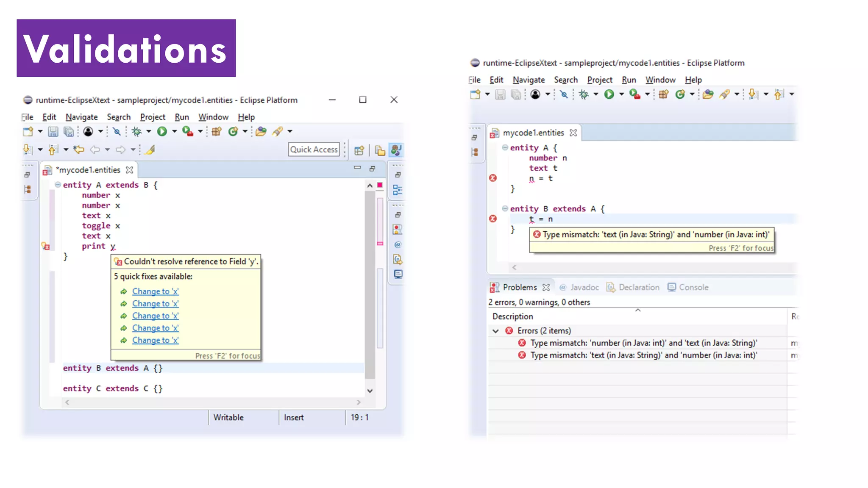Open Search menu in right window
The image size is (868, 488).
(x=566, y=80)
